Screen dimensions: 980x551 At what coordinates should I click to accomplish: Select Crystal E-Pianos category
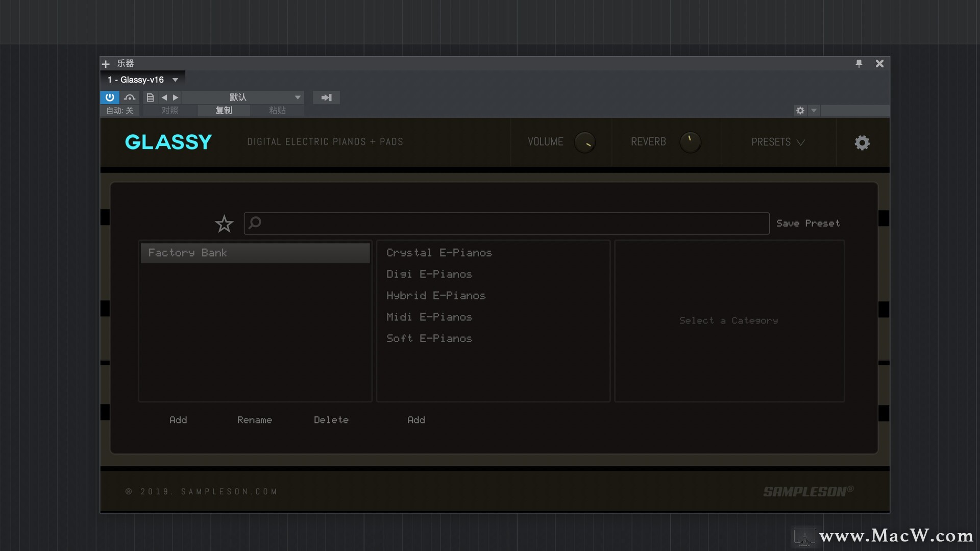pyautogui.click(x=439, y=253)
